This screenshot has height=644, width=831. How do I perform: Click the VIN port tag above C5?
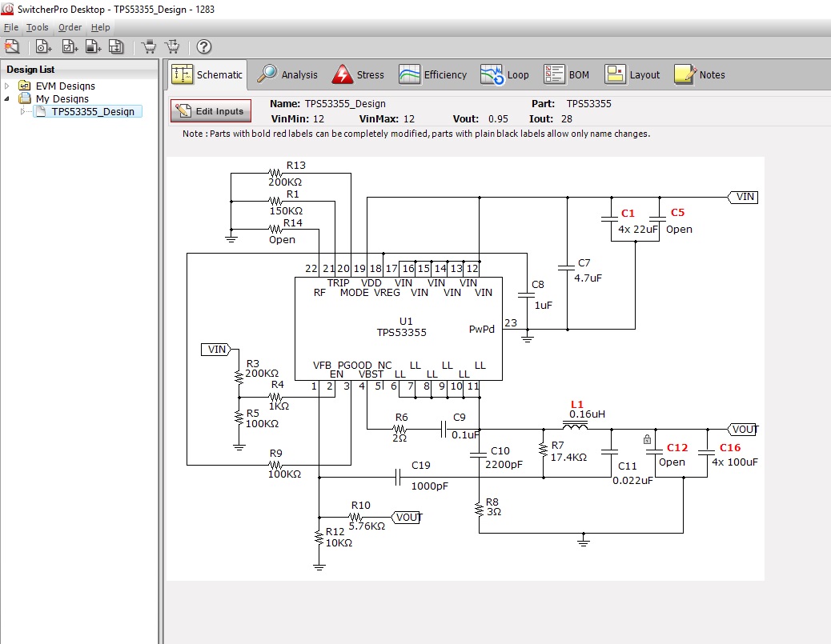pos(744,197)
